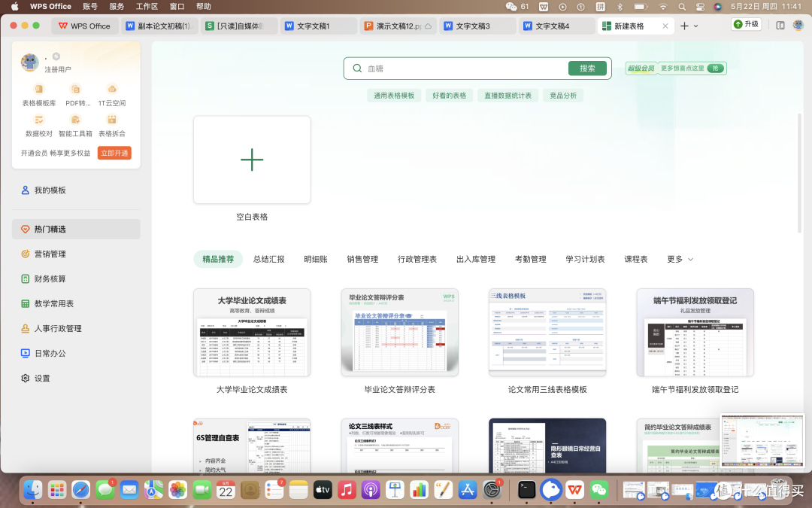
Task: Open the 大学毕业论文成绩表 template thumbnail
Action: pyautogui.click(x=252, y=333)
